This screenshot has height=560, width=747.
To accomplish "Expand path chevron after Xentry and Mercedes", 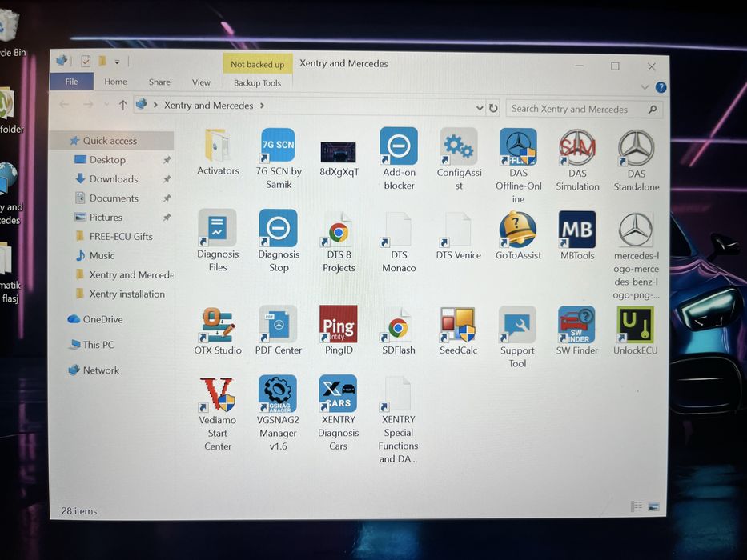I will pyautogui.click(x=262, y=106).
